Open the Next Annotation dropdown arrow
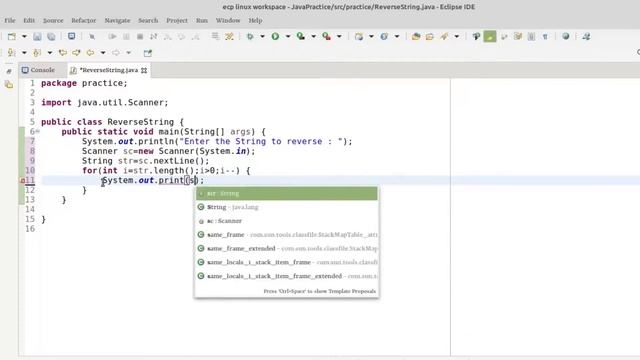The height and width of the screenshot is (360, 640). pos(24,53)
